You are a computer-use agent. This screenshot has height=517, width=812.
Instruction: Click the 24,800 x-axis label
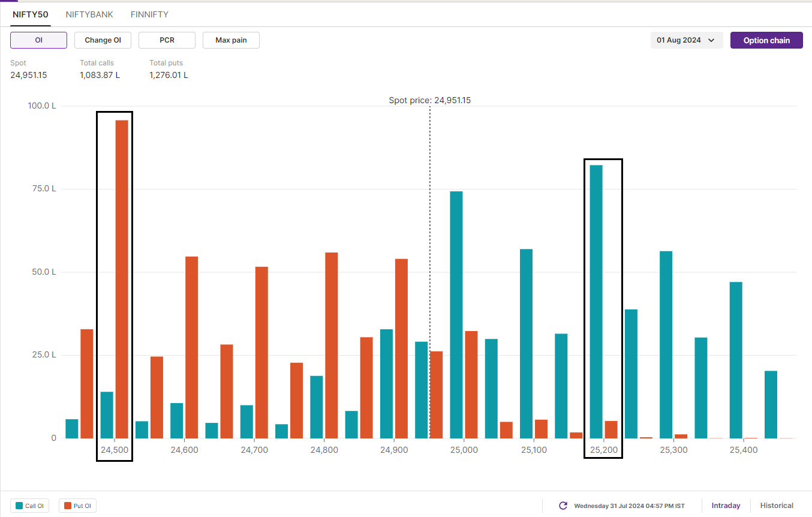pos(324,450)
